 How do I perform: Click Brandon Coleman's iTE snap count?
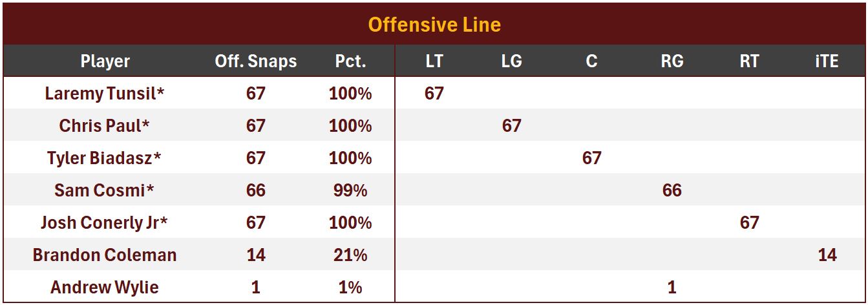(x=827, y=255)
